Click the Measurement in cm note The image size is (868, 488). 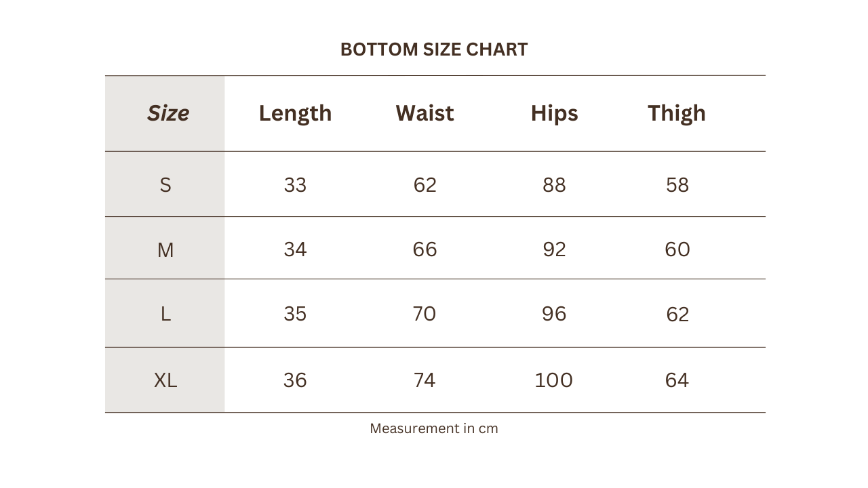[x=434, y=428]
